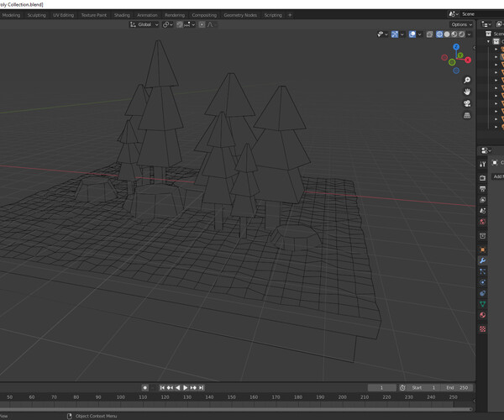Click the current frame number field
Image resolution: width=504 pixels, height=420 pixels.
[x=382, y=387]
